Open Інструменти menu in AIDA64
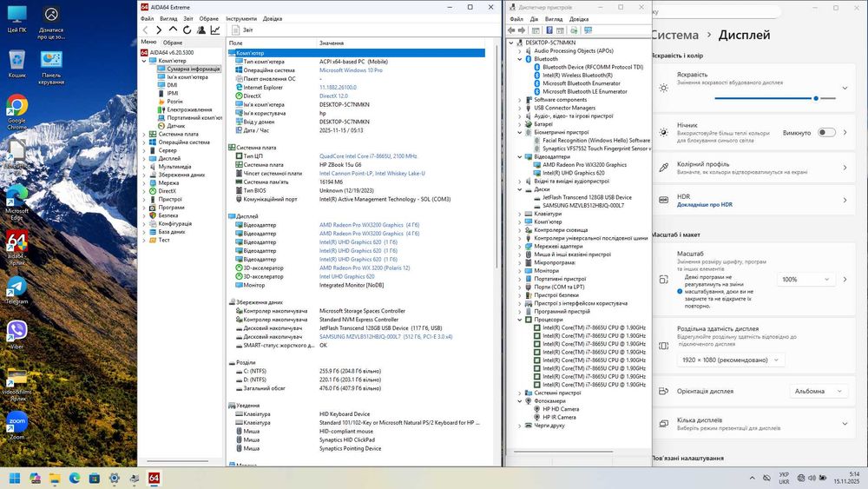This screenshot has height=489, width=868. 241,18
